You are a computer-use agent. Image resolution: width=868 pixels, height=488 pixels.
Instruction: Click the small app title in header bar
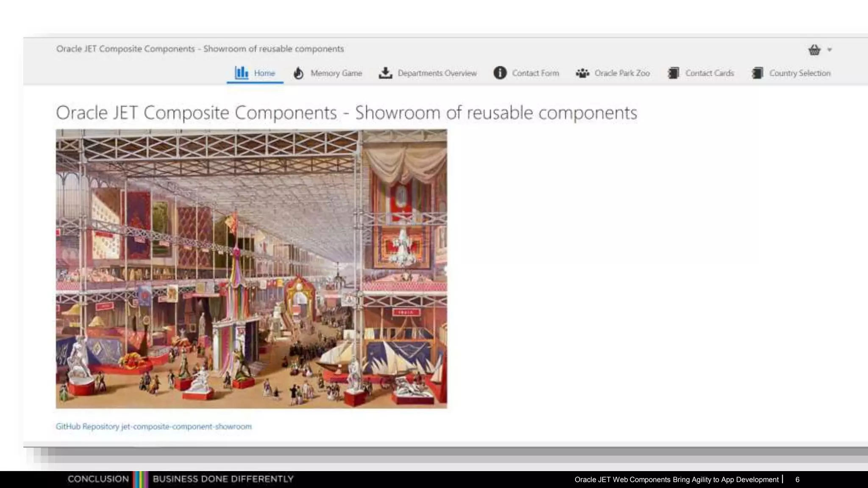click(200, 49)
